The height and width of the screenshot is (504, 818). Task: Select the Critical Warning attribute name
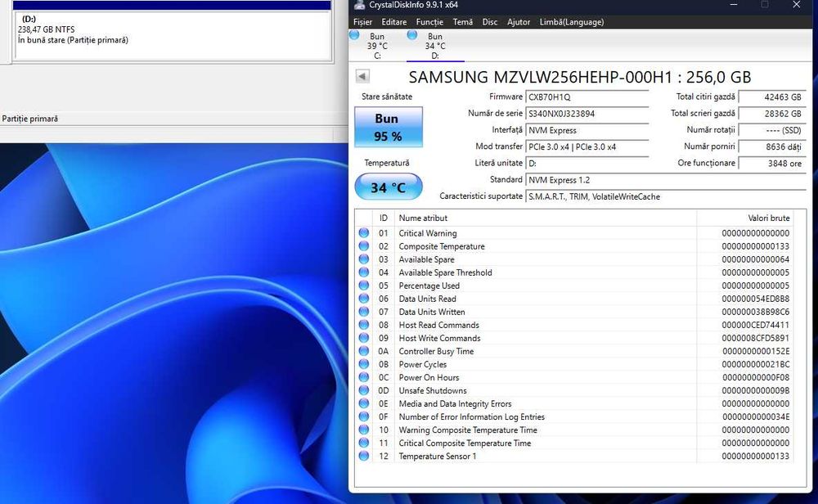[428, 233]
